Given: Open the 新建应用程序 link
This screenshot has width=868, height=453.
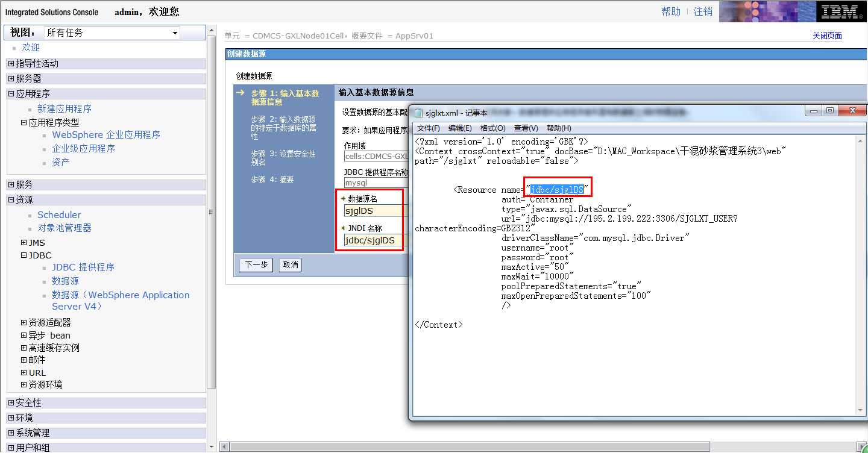Looking at the screenshot, I should pyautogui.click(x=64, y=108).
